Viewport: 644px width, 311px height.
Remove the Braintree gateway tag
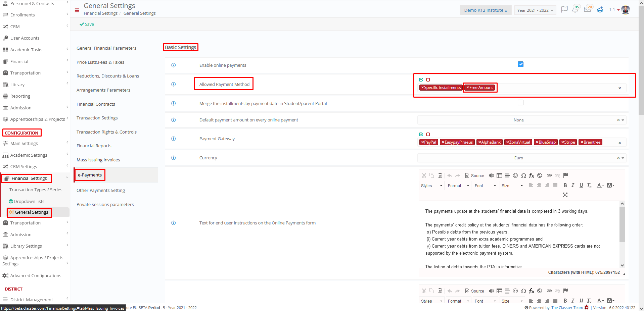tap(582, 142)
